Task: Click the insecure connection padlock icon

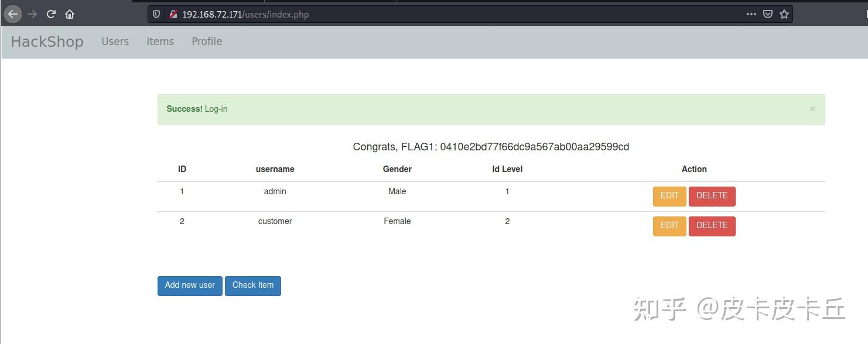Action: pos(173,14)
